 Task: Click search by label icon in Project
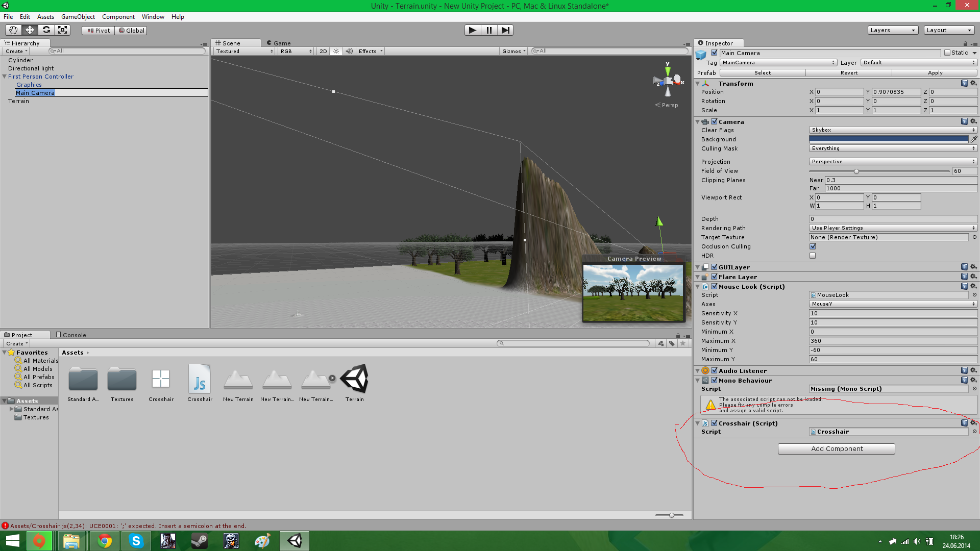(x=672, y=343)
